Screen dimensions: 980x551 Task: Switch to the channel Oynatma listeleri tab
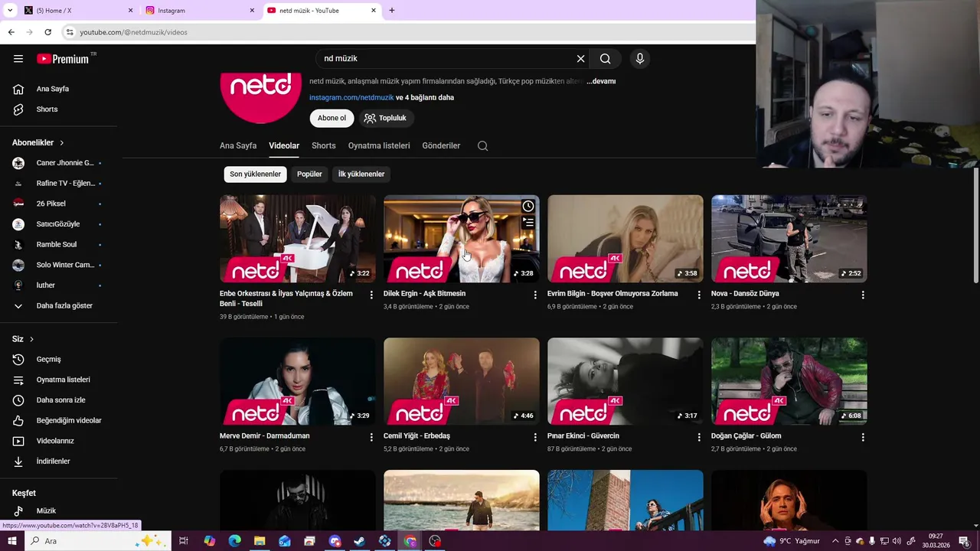[x=379, y=145]
